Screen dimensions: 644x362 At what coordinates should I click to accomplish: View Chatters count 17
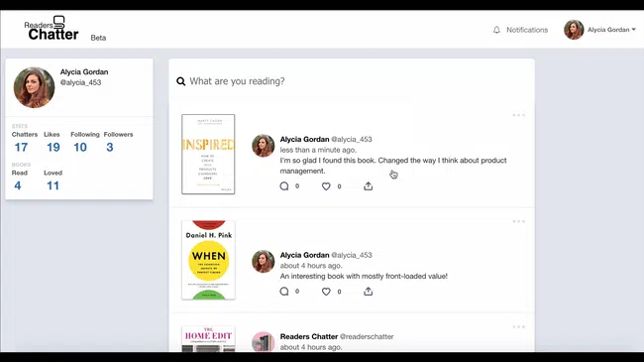[21, 147]
